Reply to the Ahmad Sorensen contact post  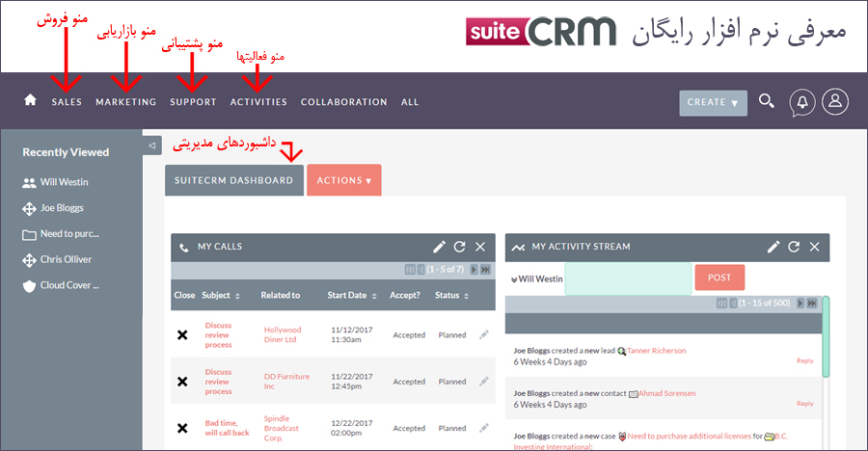(805, 404)
